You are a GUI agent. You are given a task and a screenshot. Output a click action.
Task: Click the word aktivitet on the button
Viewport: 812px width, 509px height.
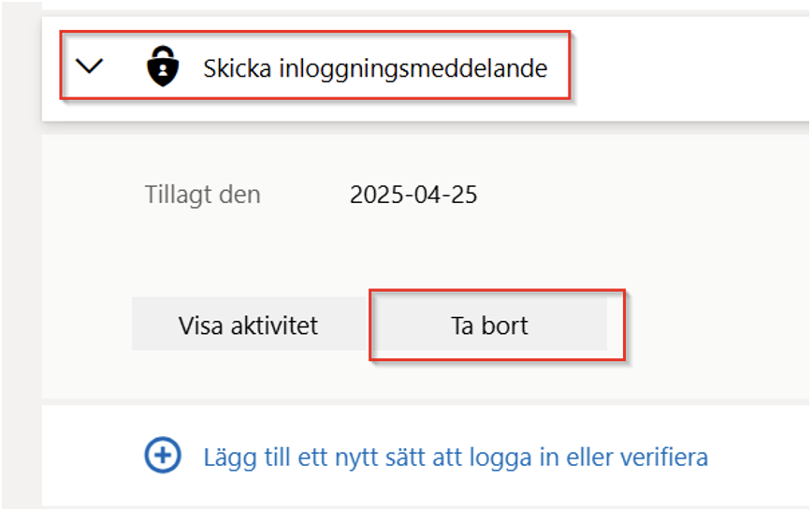(x=274, y=326)
